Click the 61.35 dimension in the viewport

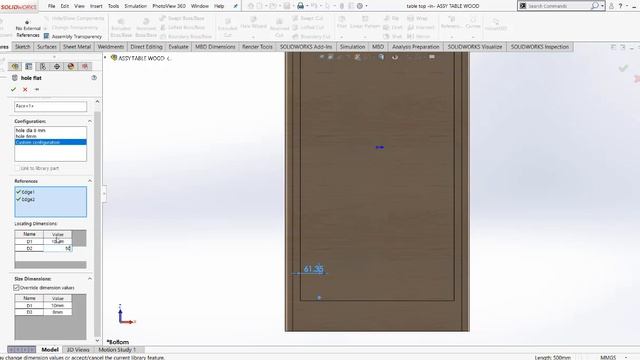click(x=313, y=269)
